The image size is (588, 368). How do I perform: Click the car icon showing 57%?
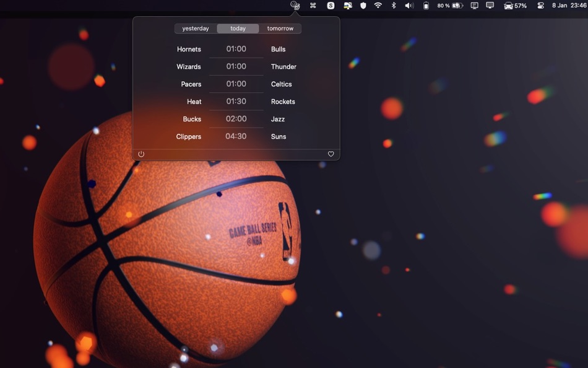(516, 5)
